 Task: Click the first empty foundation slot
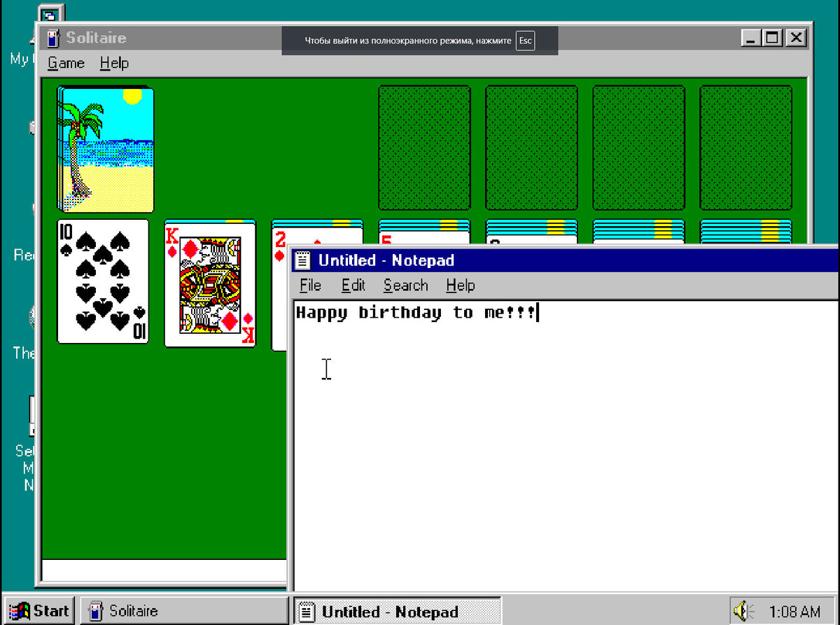(424, 148)
